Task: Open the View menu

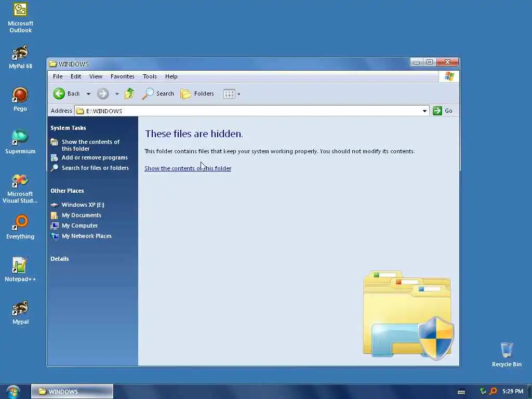Action: 96,76
